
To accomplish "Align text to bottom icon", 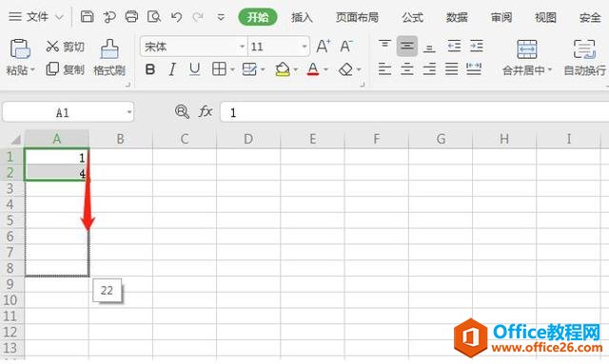I will [429, 48].
